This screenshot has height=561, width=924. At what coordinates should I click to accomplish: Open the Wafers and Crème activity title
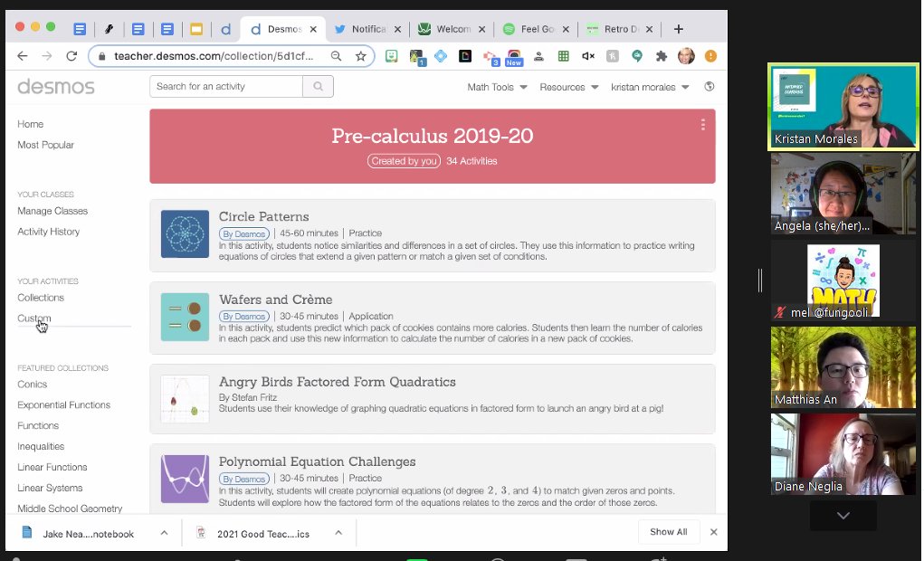[x=275, y=300]
